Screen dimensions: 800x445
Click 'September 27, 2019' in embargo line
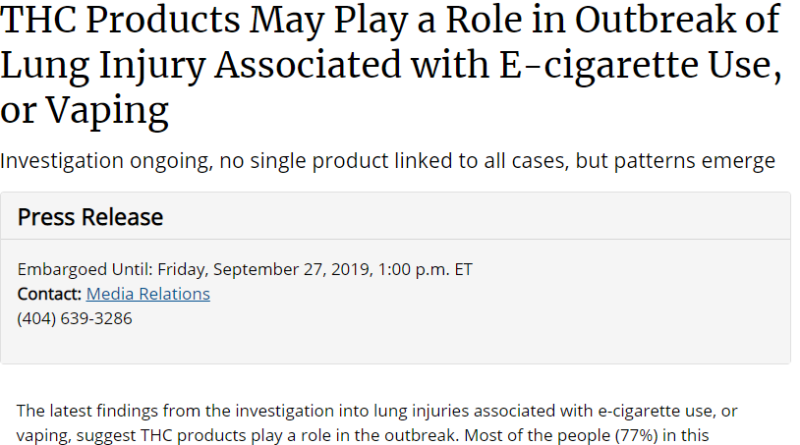pyautogui.click(x=293, y=269)
